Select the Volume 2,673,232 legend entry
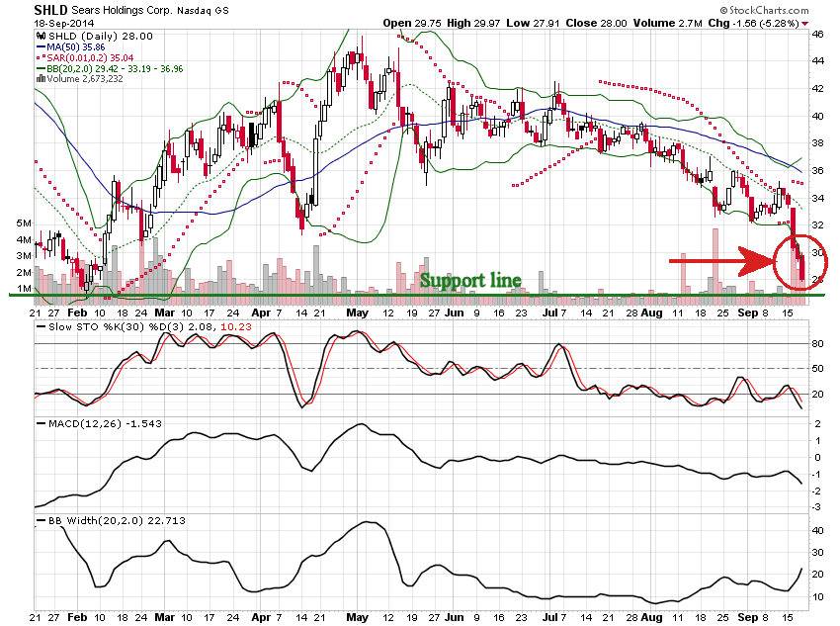The height and width of the screenshot is (626, 840). [x=85, y=79]
